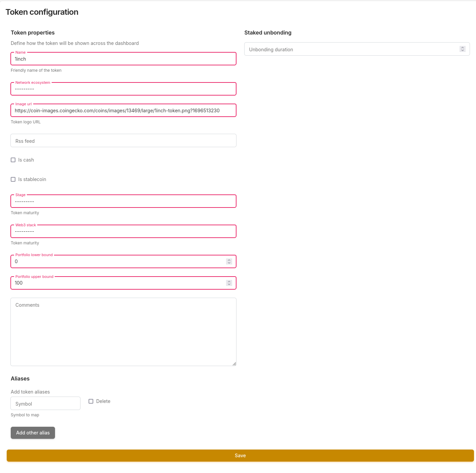Enable the Is cash checkbox
The width and height of the screenshot is (476, 473).
(13, 160)
